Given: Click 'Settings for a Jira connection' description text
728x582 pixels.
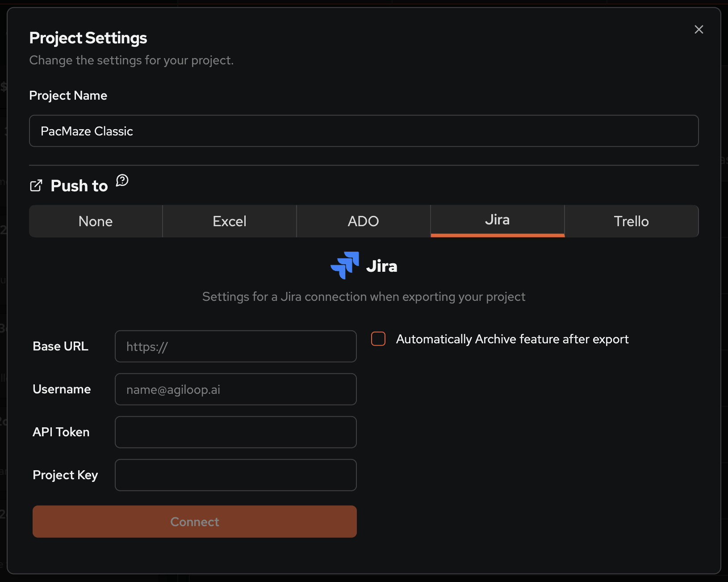Looking at the screenshot, I should [x=364, y=297].
